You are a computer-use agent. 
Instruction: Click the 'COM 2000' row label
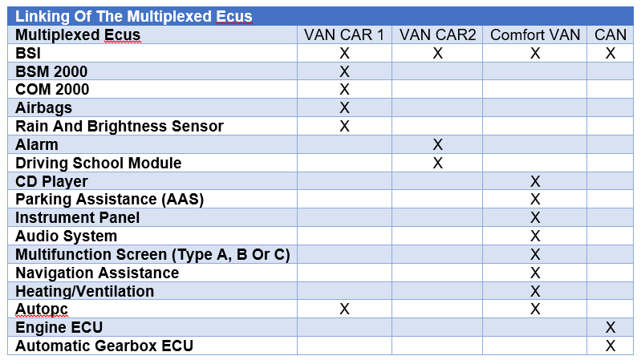point(52,90)
